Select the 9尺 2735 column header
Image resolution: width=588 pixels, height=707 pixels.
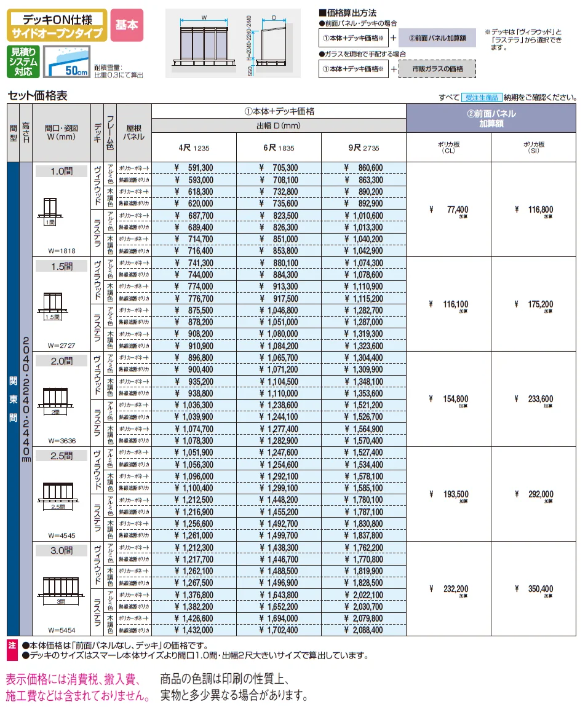[364, 148]
